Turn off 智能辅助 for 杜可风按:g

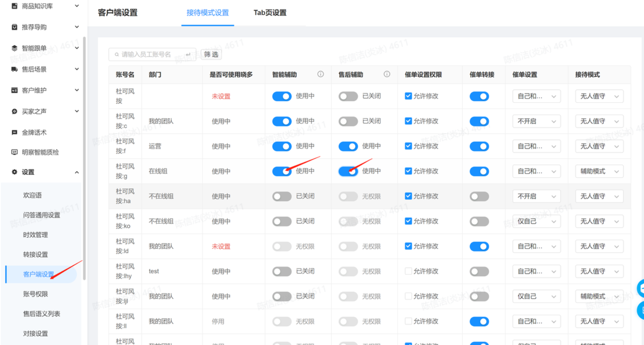282,171
